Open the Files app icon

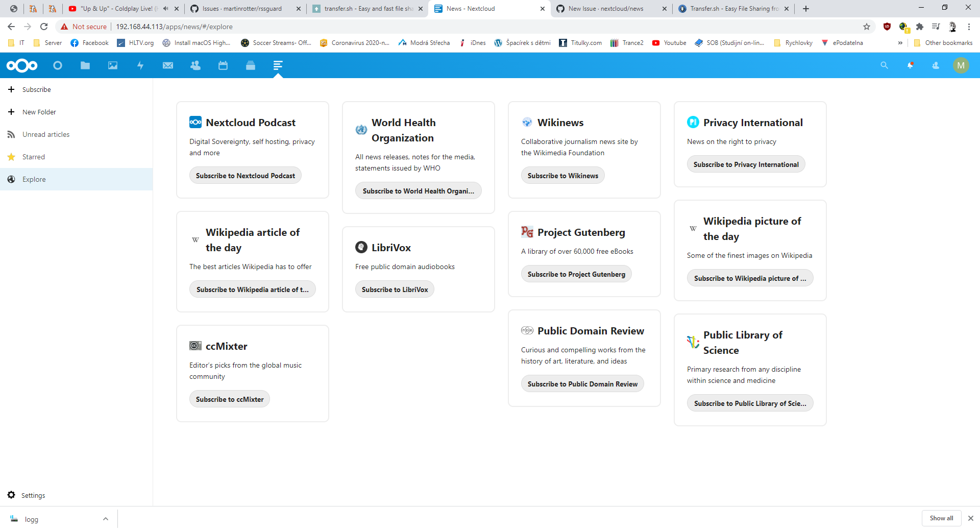tap(85, 65)
